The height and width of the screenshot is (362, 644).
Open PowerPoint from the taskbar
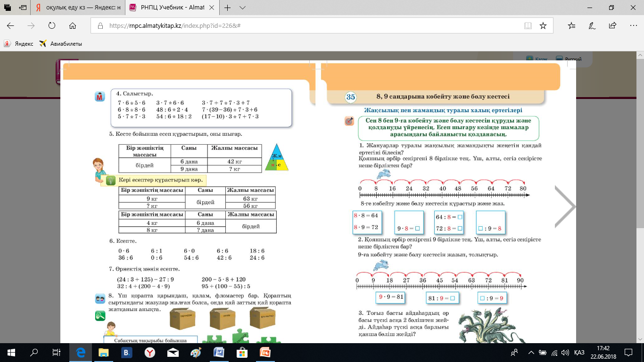[x=264, y=352]
